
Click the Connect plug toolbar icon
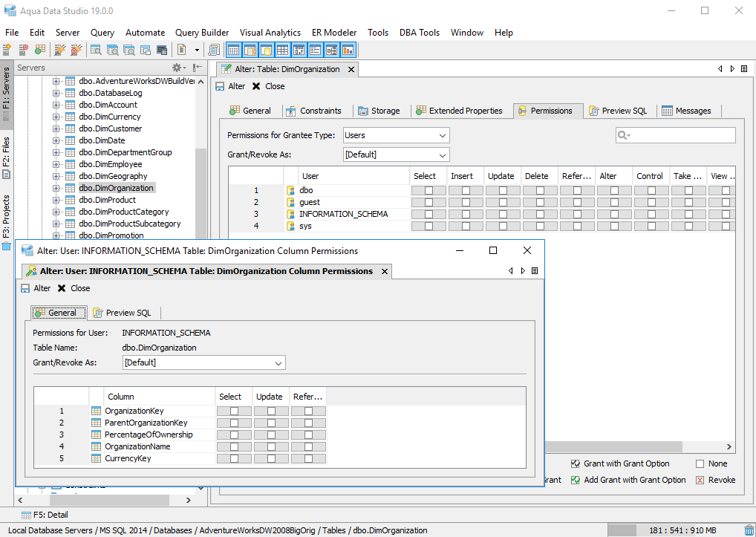(x=60, y=50)
